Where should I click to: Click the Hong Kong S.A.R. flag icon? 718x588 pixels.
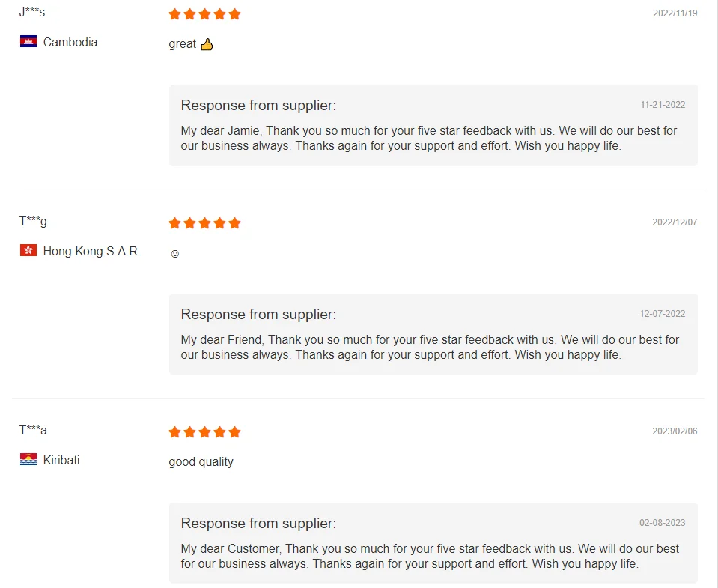click(28, 251)
